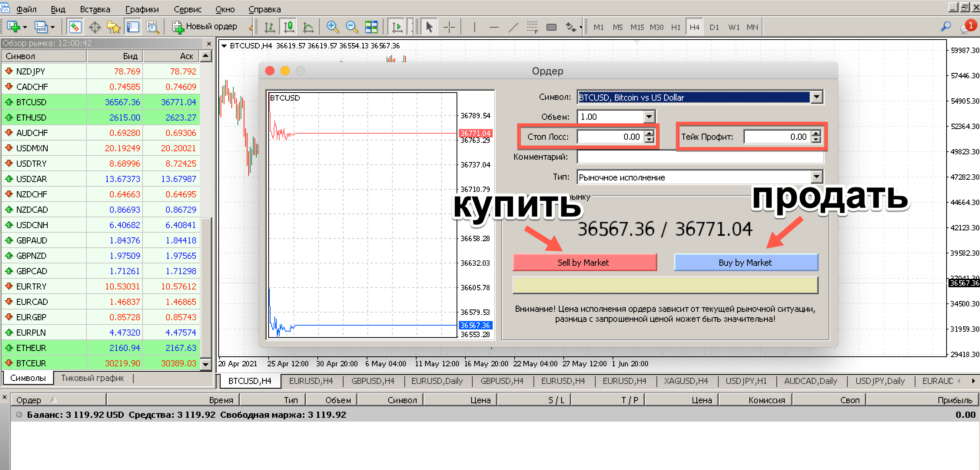Toggle the Market Watch panel icon

(75, 27)
